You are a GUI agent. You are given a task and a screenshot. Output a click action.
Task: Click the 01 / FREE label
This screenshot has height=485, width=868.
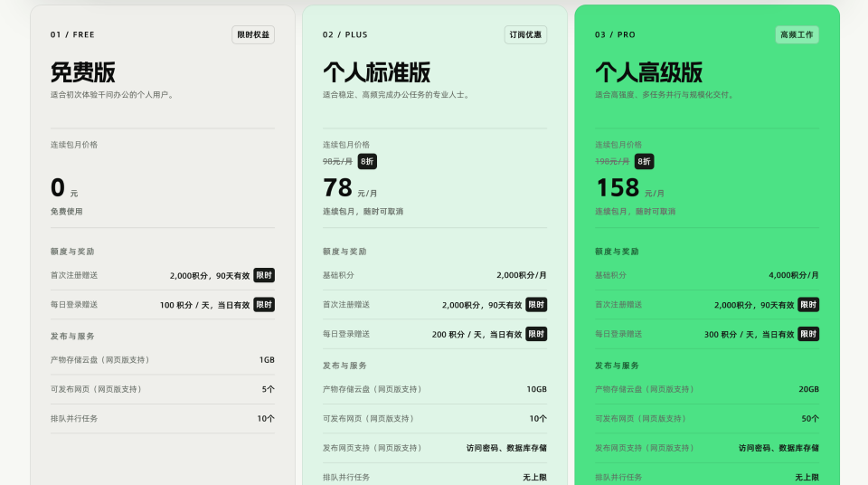point(72,34)
